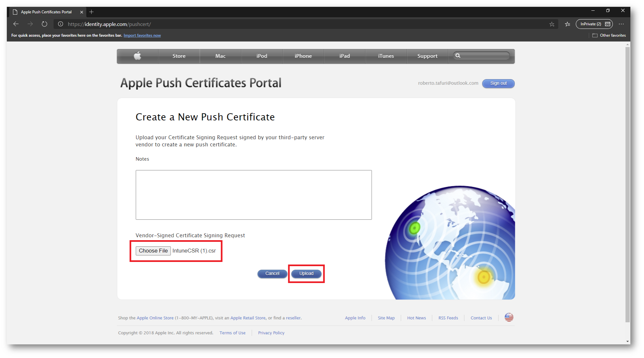Click the Cancel button
The image size is (644, 358).
272,274
